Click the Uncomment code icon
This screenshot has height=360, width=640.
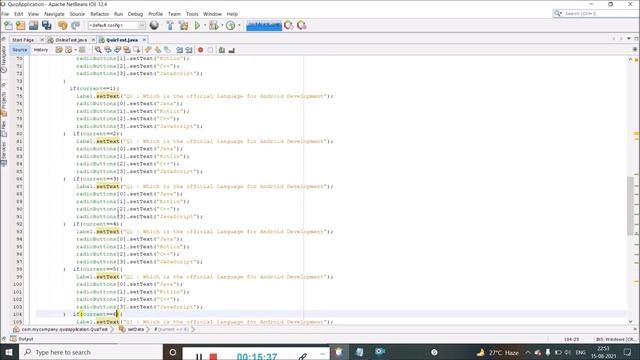tap(231, 50)
